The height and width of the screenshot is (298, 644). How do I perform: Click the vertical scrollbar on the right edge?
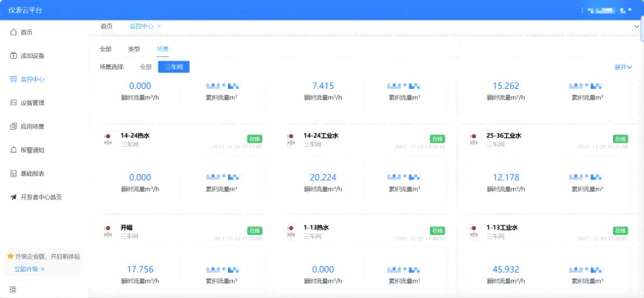(642, 29)
